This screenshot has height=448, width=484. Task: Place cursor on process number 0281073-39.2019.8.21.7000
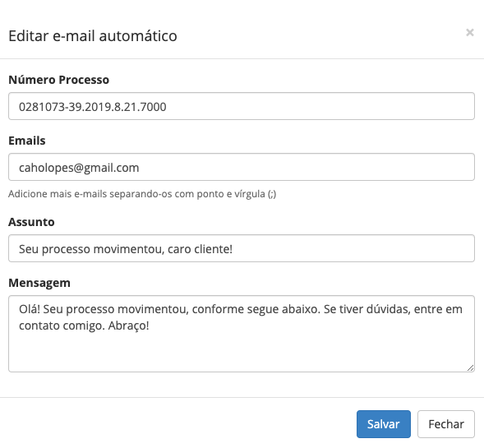93,107
